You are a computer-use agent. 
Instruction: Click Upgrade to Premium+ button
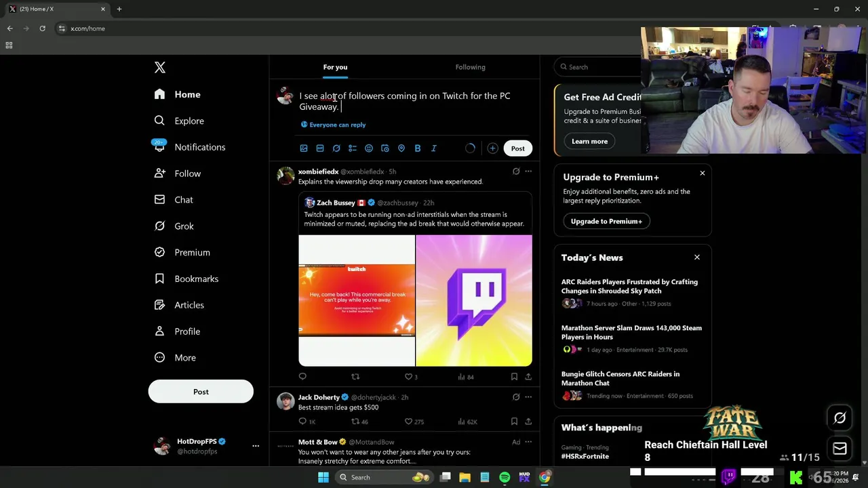tap(606, 222)
